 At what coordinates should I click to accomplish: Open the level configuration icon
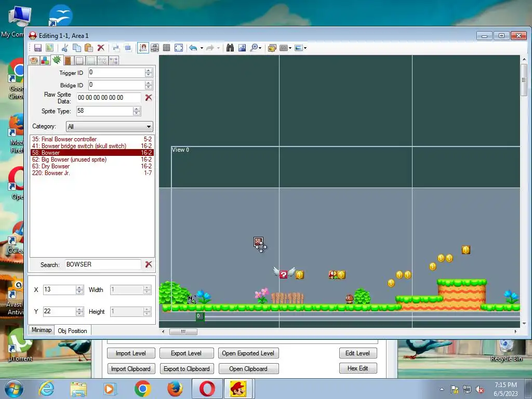click(x=49, y=48)
